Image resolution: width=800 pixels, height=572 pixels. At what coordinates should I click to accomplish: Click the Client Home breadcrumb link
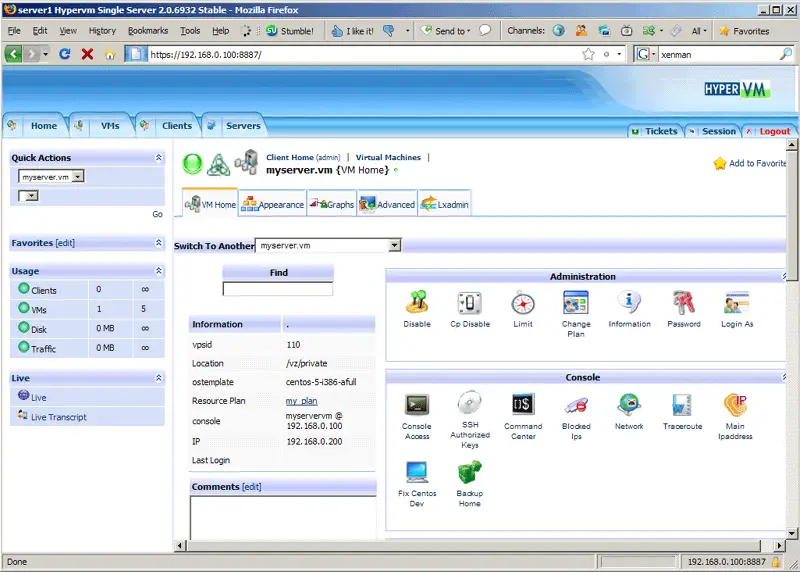290,157
